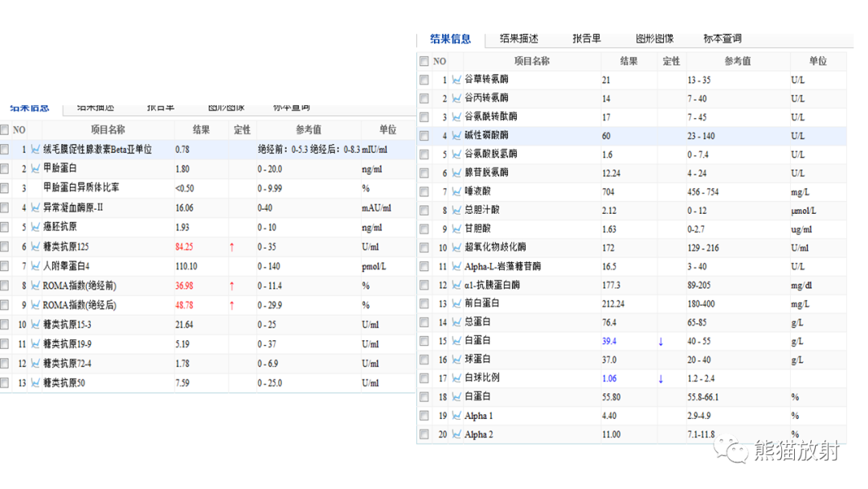
Task: Click trend icon beside 人附睾蛋白4
Action: 35,266
